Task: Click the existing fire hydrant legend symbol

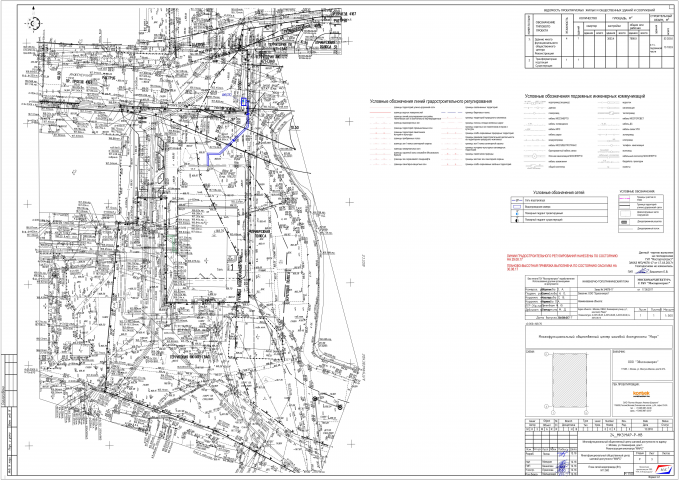Action: coord(517,220)
